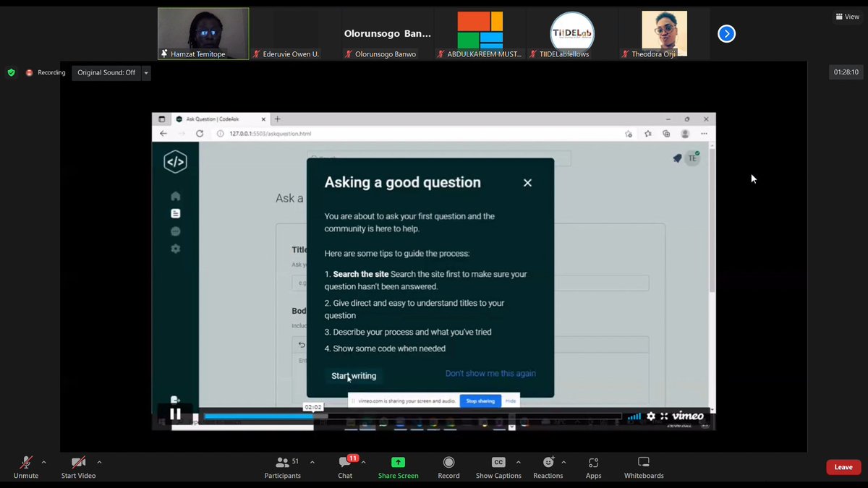Select the Ask Question | CodeAsk browser tab

221,119
